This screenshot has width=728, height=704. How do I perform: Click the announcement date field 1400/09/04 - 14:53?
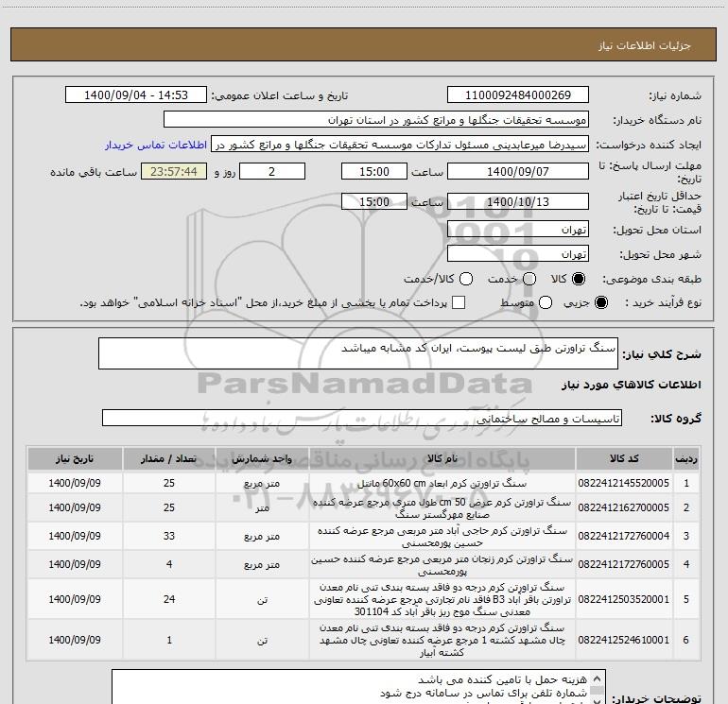(136, 95)
